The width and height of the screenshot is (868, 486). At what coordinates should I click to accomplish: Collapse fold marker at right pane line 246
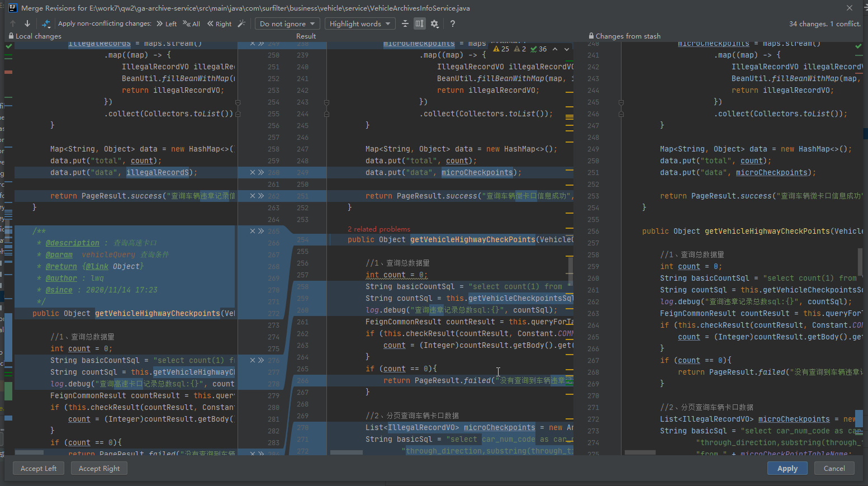(621, 114)
